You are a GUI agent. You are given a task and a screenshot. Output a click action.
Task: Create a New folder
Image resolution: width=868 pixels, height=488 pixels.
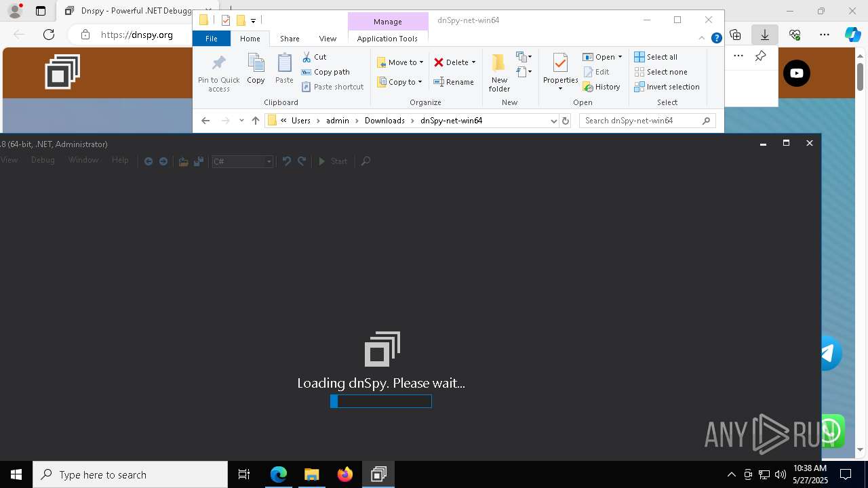pos(499,73)
